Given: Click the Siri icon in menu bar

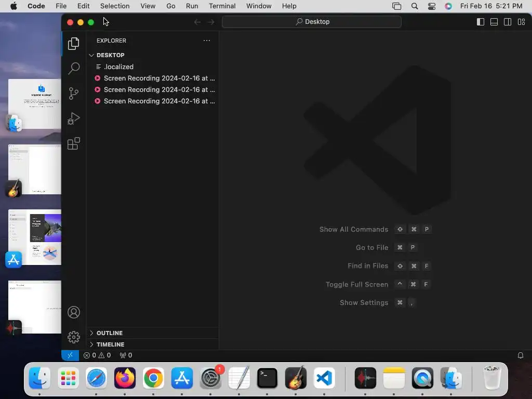Looking at the screenshot, I should (448, 6).
